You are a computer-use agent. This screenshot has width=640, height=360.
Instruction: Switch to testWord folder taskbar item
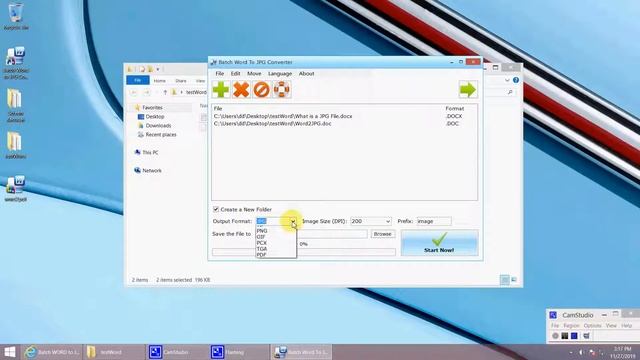pyautogui.click(x=115, y=352)
